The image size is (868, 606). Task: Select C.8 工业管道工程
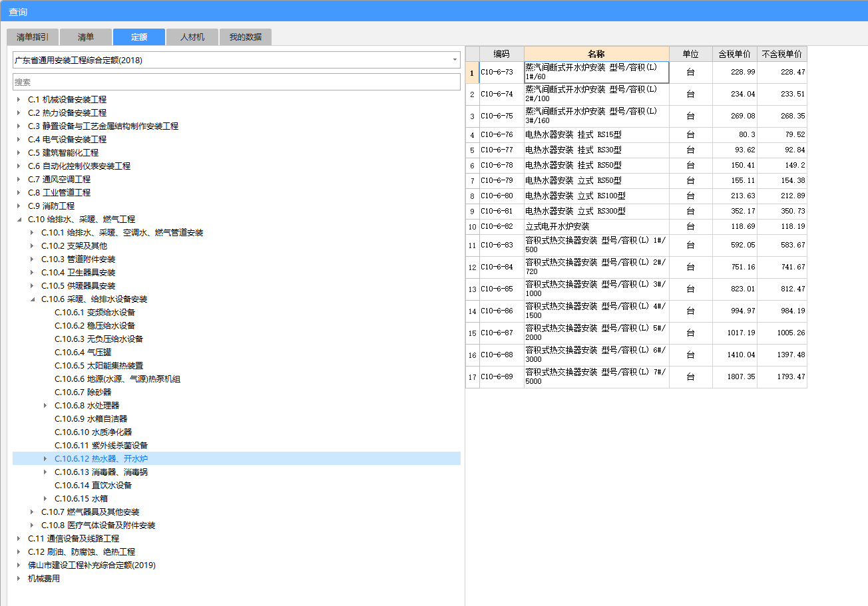point(59,193)
